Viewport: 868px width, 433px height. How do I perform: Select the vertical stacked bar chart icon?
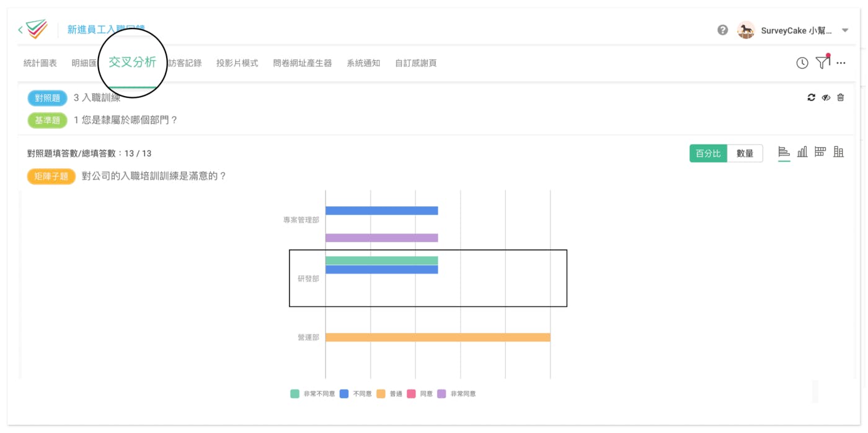pyautogui.click(x=839, y=152)
